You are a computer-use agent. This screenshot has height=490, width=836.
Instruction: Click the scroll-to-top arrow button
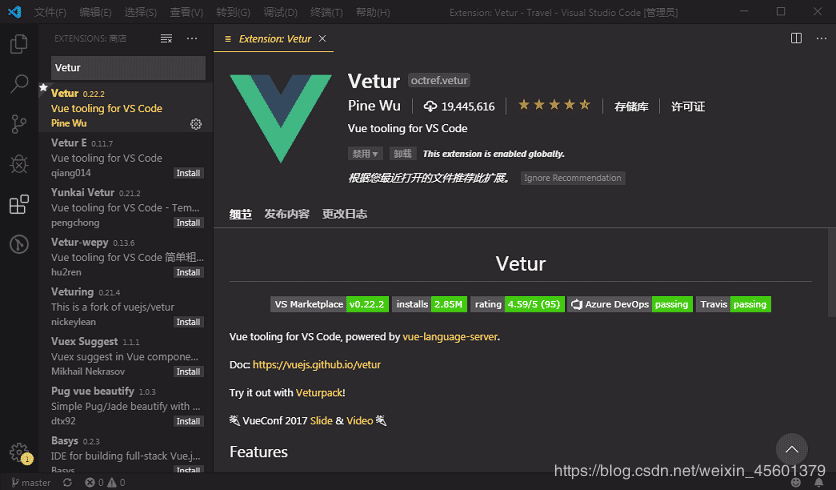791,449
